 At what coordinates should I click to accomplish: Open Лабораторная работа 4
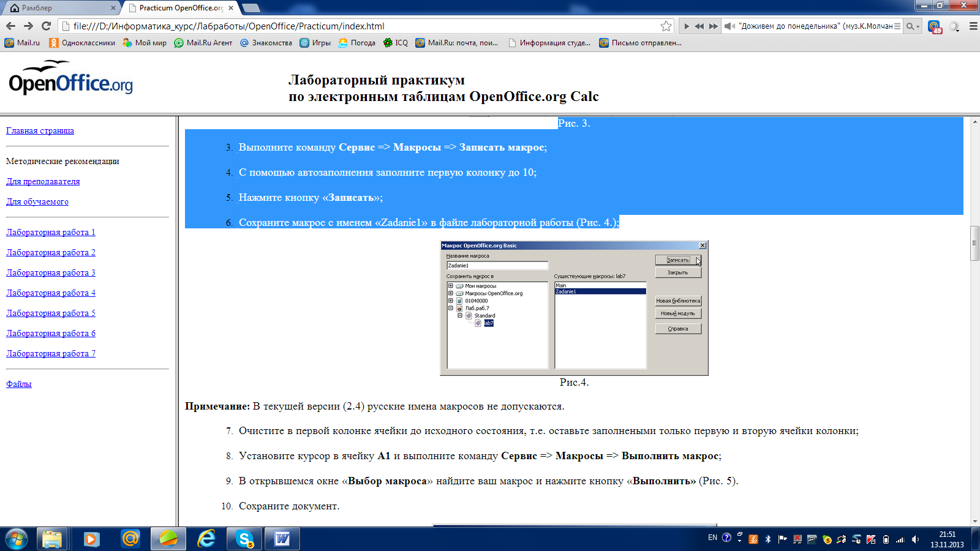51,293
